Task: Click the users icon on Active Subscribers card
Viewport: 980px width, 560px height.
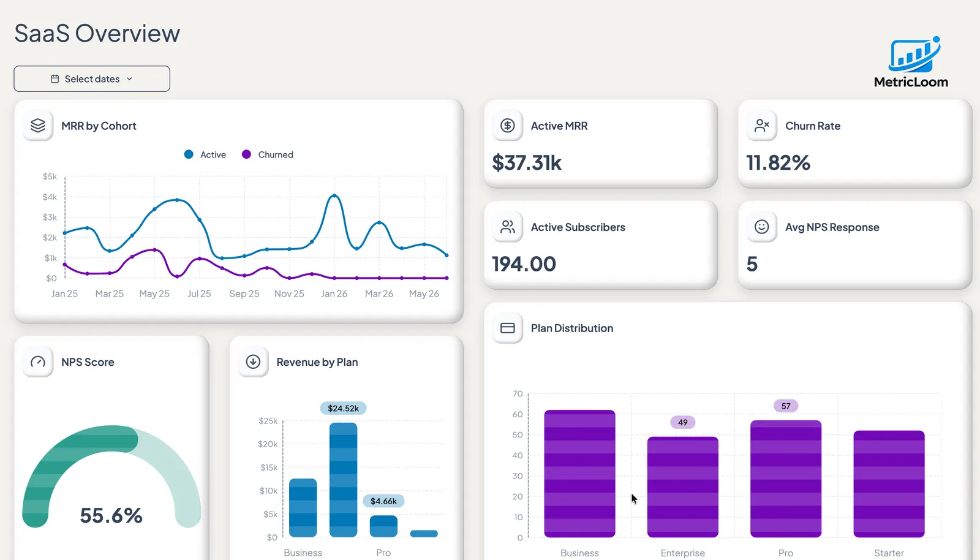Action: [508, 227]
